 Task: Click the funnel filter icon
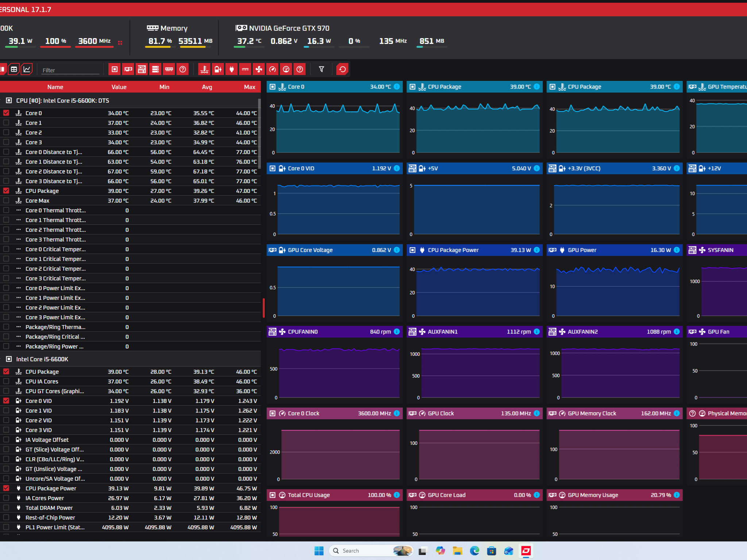(321, 69)
